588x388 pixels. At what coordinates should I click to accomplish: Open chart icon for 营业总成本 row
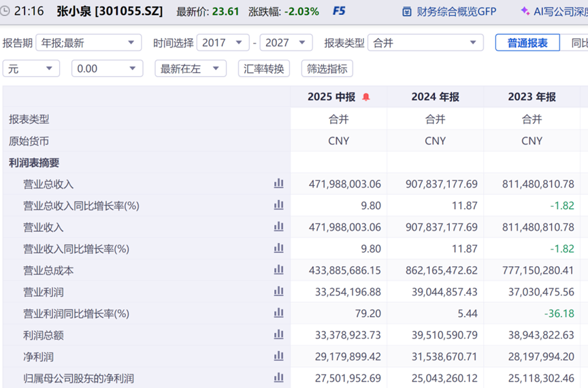(278, 270)
